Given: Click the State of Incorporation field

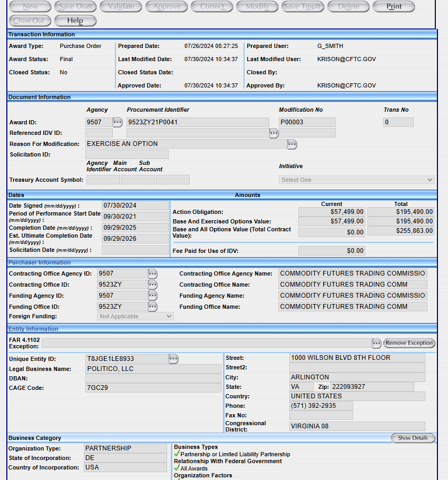Looking at the screenshot, I should [125, 458].
